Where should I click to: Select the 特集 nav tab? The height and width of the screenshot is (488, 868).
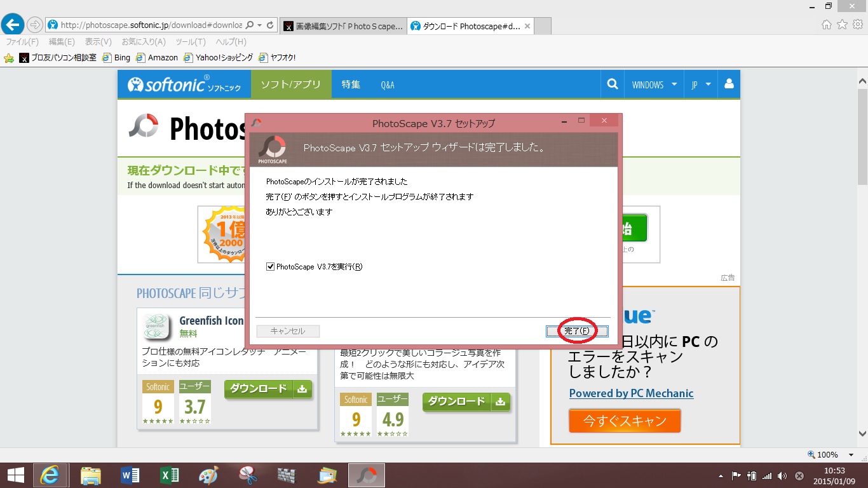point(351,85)
